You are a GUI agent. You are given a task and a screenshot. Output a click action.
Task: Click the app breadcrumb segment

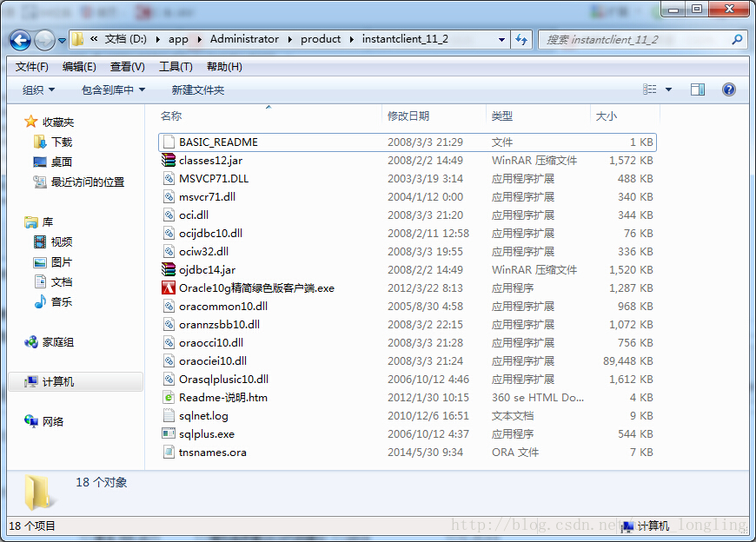[x=178, y=39]
